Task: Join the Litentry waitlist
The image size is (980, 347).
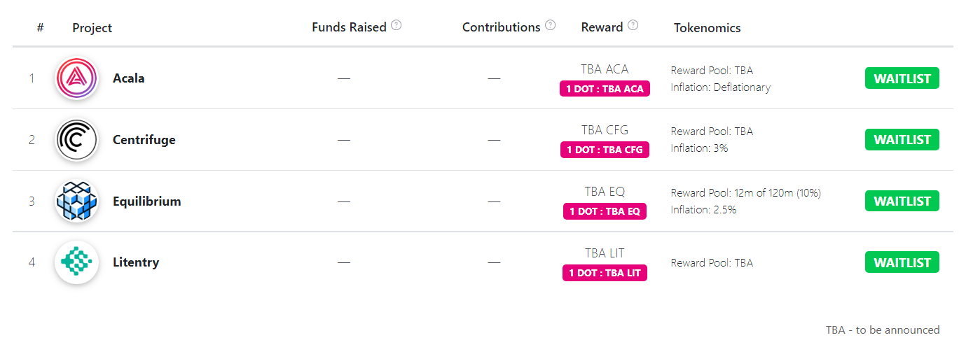Action: (x=902, y=262)
